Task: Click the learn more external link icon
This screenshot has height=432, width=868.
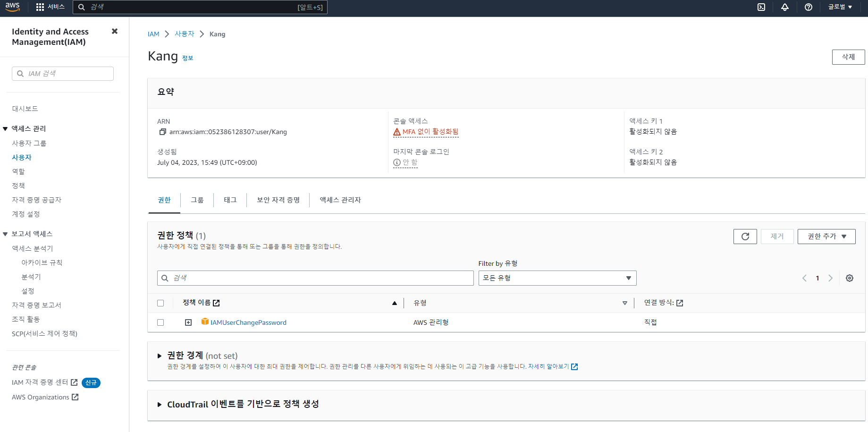Action: click(x=574, y=367)
